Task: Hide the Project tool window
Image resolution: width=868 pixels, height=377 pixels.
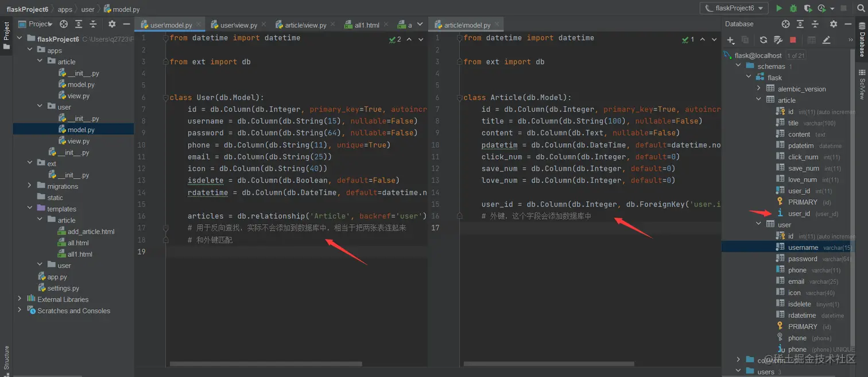Action: click(x=126, y=24)
